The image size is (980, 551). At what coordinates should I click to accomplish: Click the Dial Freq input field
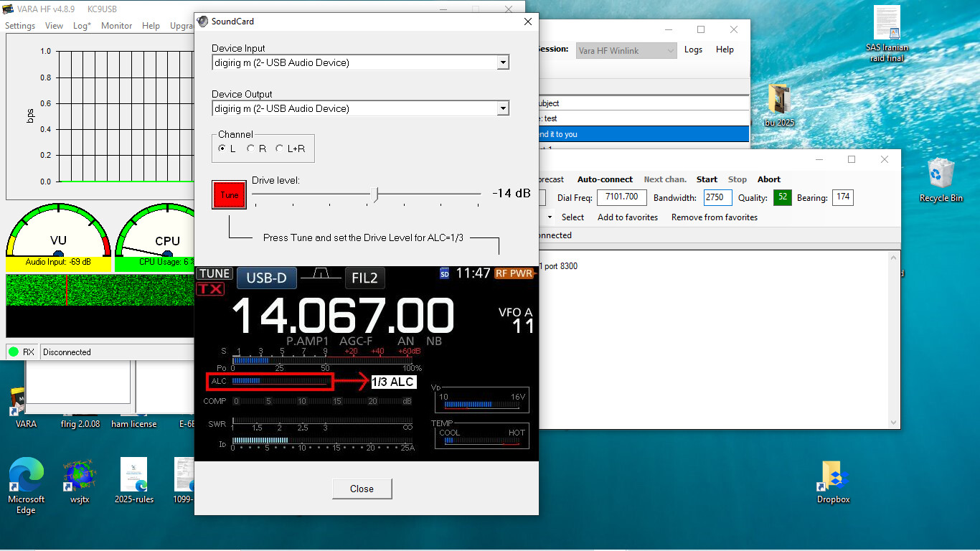pos(621,198)
